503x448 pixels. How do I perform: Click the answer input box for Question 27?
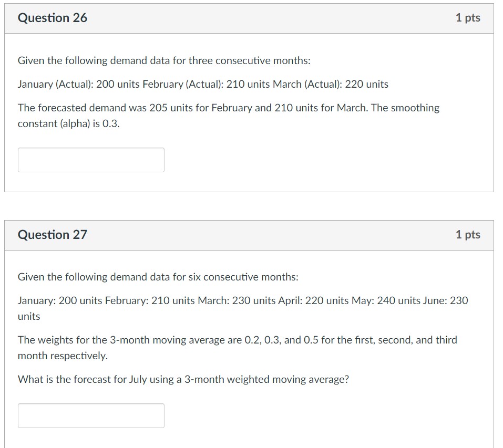coord(91,415)
